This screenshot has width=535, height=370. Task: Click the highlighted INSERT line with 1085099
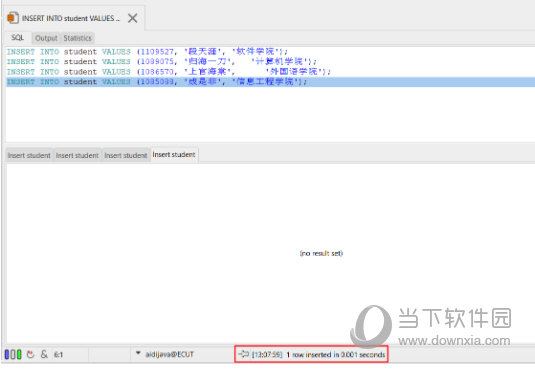click(x=270, y=82)
